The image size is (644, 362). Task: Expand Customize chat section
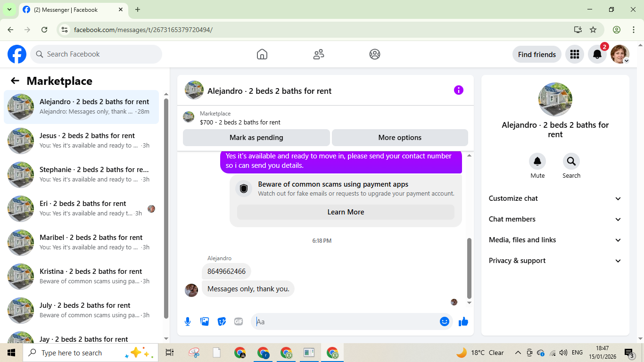click(x=555, y=198)
